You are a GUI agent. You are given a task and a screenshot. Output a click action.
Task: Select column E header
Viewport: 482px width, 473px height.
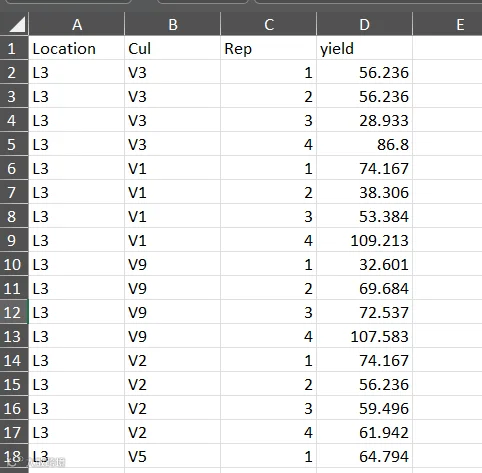(447, 24)
